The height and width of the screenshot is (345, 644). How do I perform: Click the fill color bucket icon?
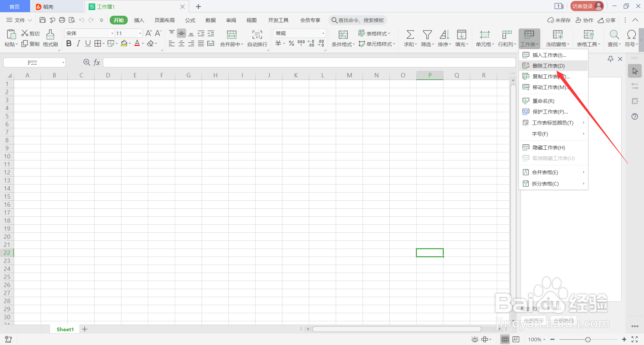124,44
